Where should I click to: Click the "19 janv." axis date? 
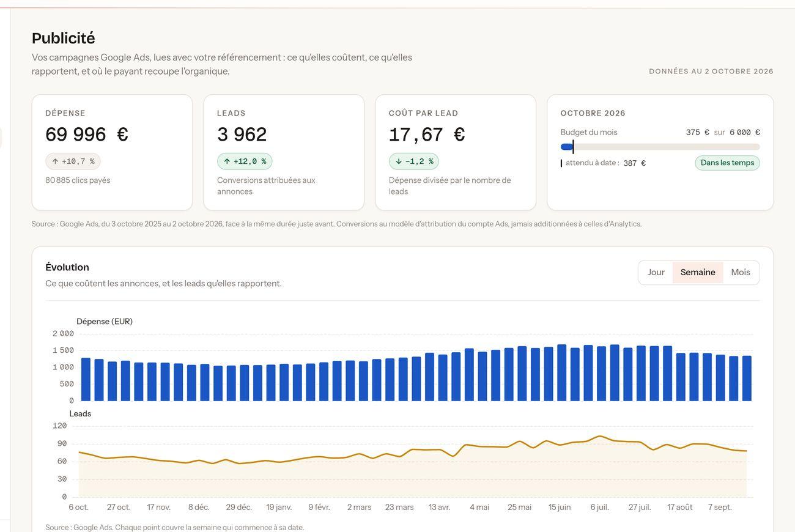(279, 508)
